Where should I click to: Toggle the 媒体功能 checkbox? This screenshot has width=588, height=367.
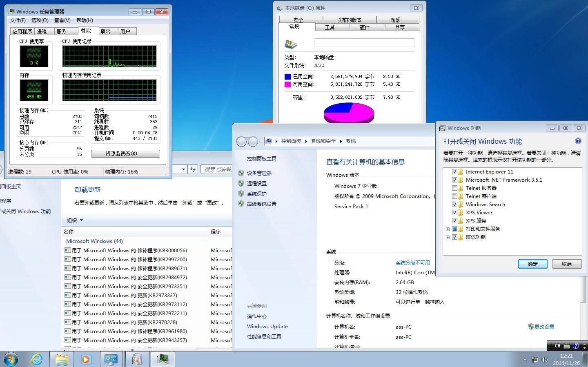pyautogui.click(x=454, y=237)
